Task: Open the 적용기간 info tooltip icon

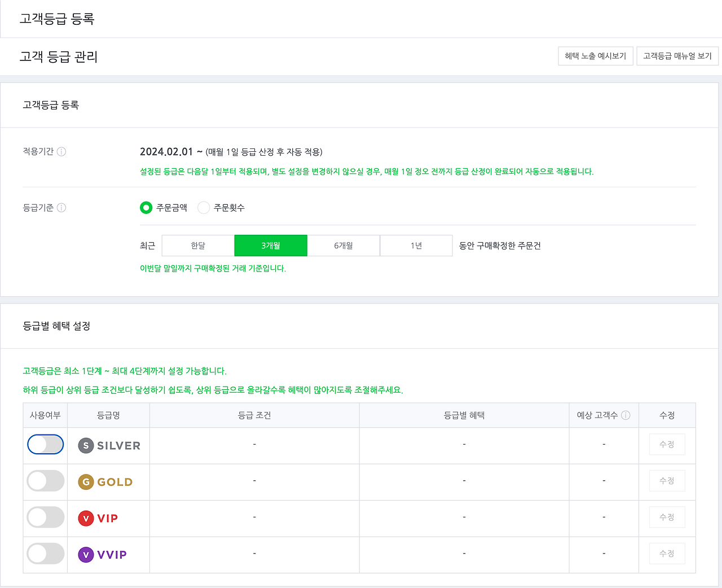Action: [x=62, y=151]
